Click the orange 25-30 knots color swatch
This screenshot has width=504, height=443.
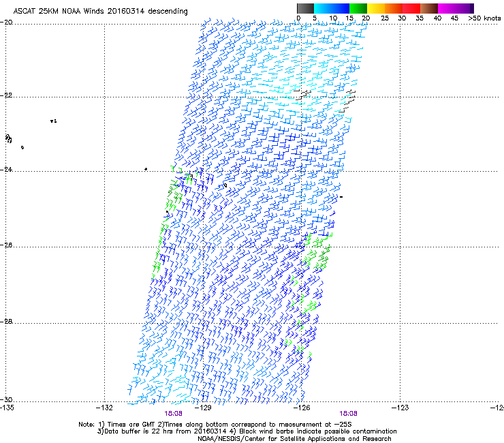pos(394,8)
